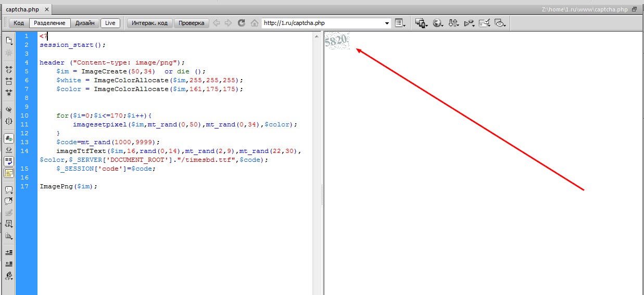Viewport: 644px width, 295px height.
Task: Open the Preview in Browser globe dropdown
Action: coord(437,23)
